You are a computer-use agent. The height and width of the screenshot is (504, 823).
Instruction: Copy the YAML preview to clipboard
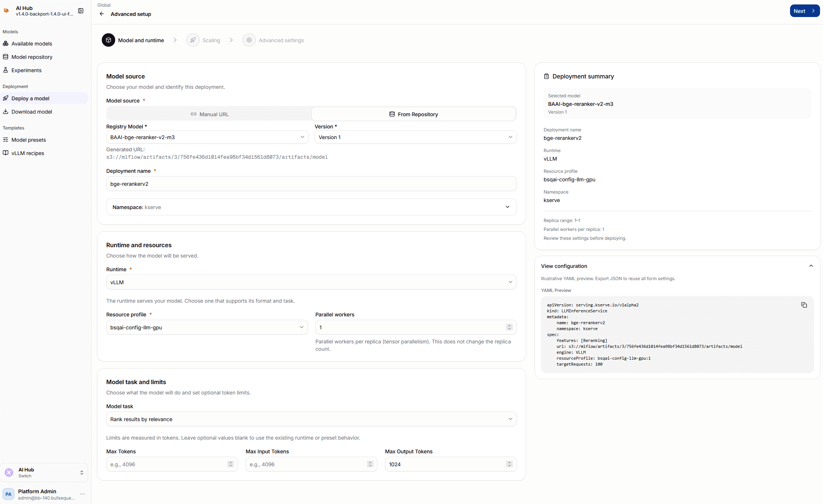coord(804,305)
